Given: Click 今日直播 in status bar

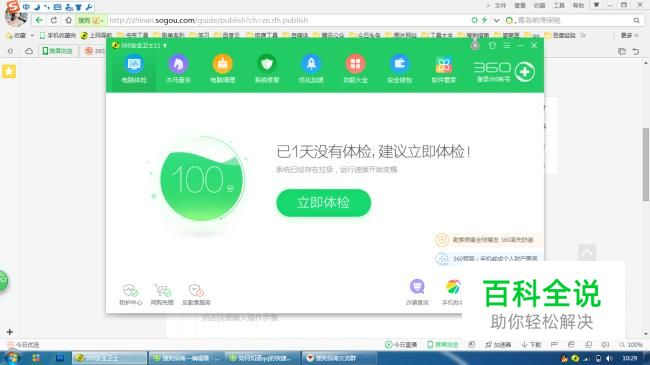Looking at the screenshot, I should coord(401,344).
